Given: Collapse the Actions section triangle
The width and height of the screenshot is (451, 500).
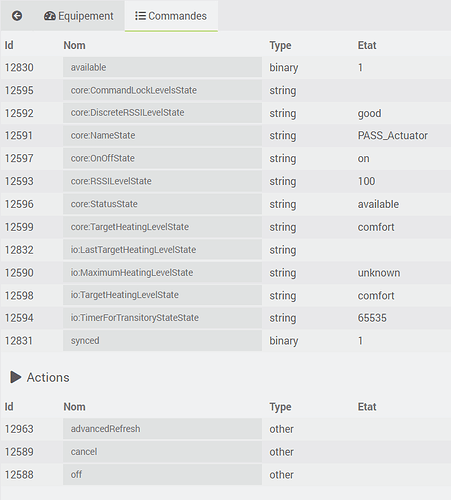Looking at the screenshot, I should coord(15,377).
